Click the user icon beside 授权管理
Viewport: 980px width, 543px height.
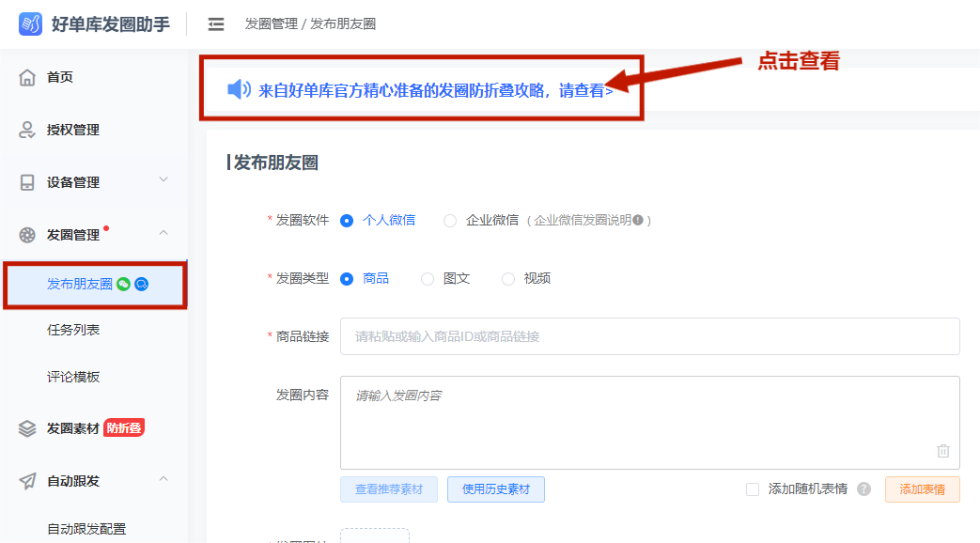point(27,130)
